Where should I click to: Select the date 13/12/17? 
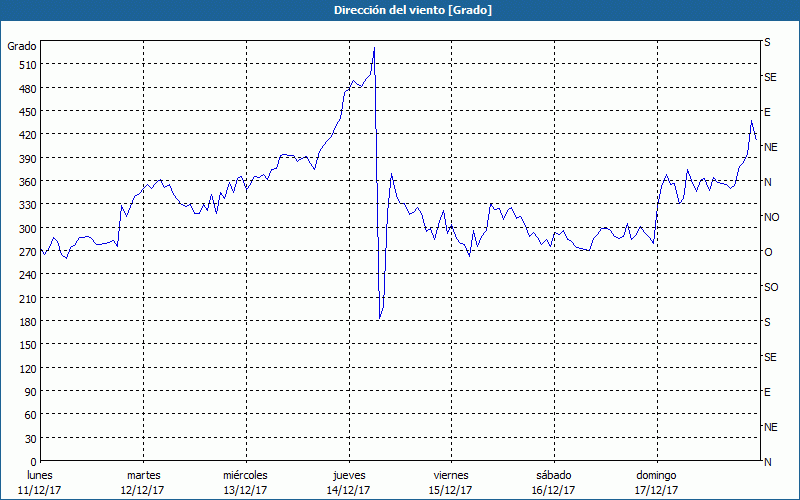(245, 491)
